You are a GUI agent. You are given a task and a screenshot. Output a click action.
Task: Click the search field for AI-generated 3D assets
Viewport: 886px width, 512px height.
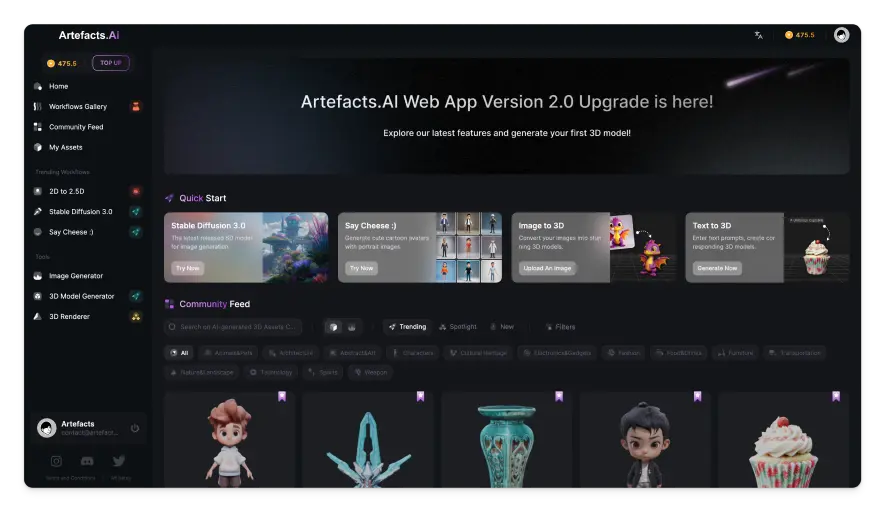click(233, 327)
